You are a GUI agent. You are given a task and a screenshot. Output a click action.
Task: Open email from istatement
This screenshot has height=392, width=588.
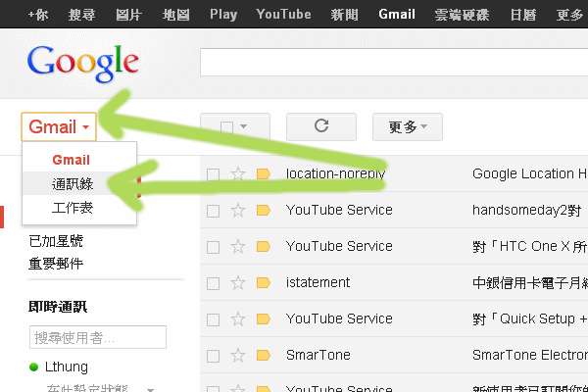[318, 282]
